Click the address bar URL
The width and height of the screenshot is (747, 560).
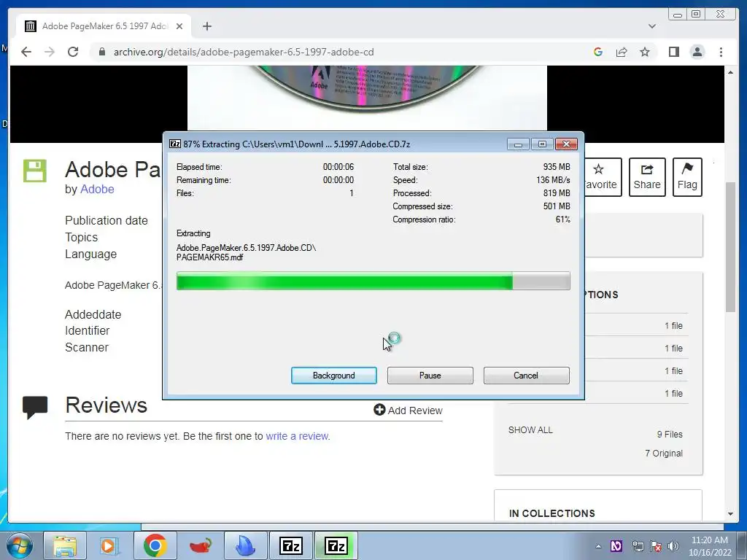tap(244, 52)
